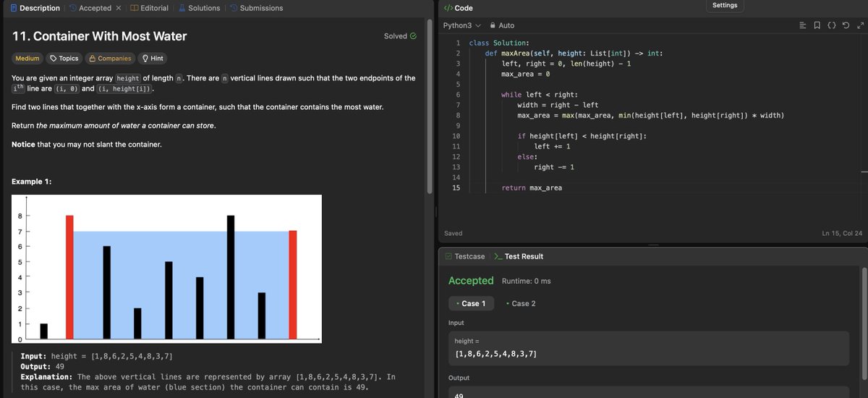Open the Testcase tab
The height and width of the screenshot is (398, 868).
pyautogui.click(x=465, y=256)
